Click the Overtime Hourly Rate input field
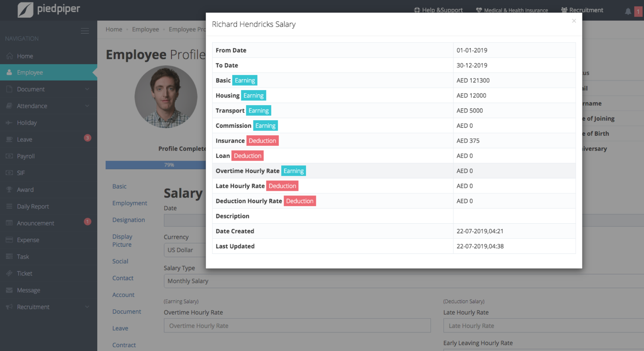The width and height of the screenshot is (644, 351). coord(297,326)
